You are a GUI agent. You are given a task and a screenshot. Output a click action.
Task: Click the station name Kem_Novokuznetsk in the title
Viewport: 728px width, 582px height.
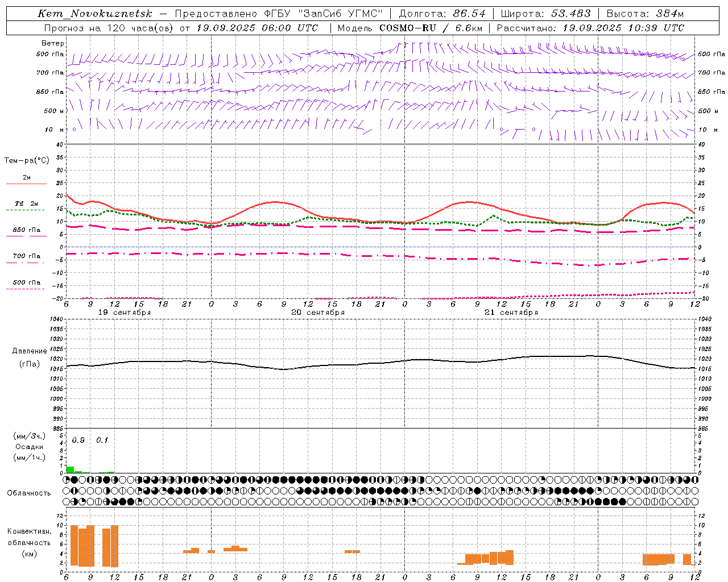click(95, 14)
